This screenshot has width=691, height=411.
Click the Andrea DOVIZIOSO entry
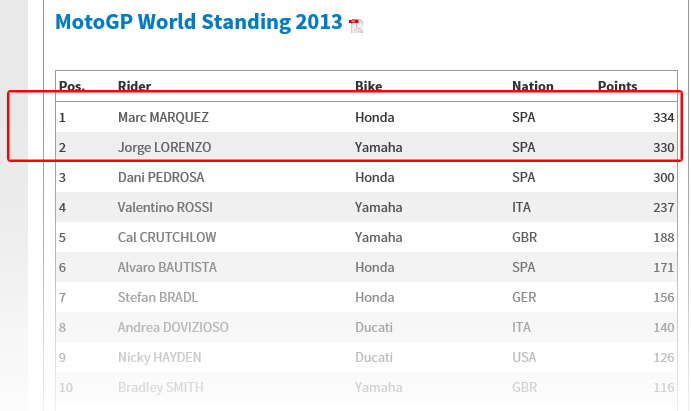(x=173, y=327)
